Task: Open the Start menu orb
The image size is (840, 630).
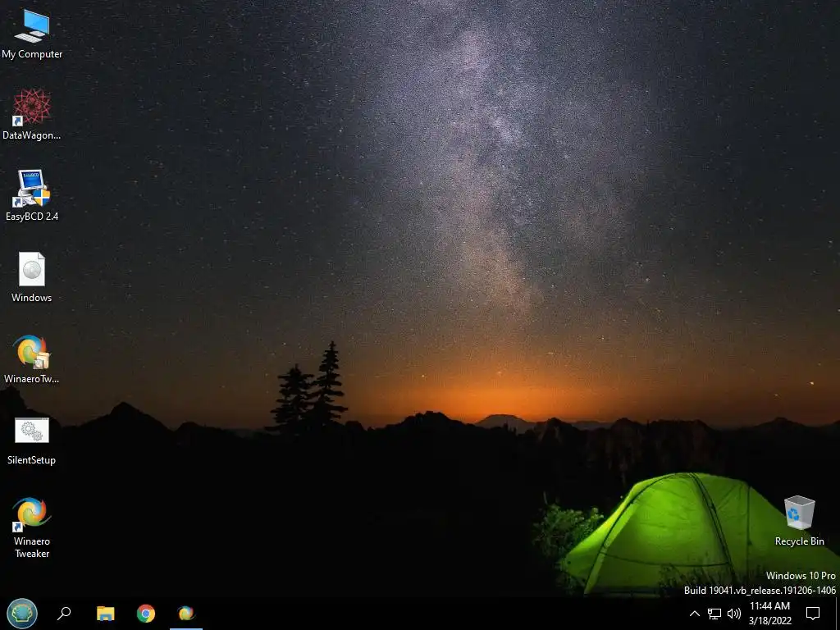Action: pos(22,613)
